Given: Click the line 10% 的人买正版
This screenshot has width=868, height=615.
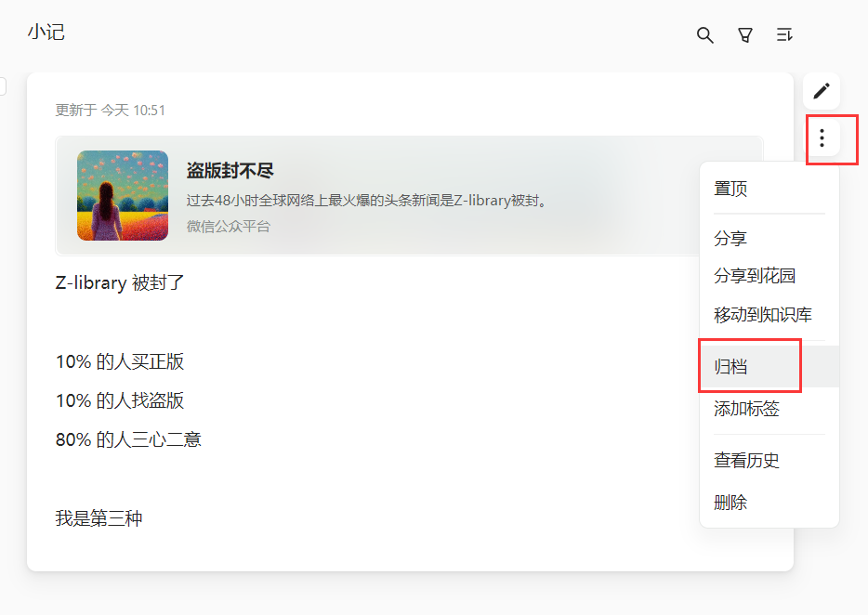Looking at the screenshot, I should click(120, 361).
